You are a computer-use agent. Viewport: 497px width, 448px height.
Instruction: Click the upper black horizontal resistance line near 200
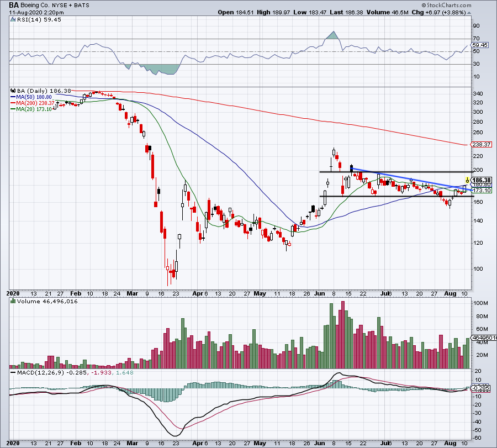(396, 172)
